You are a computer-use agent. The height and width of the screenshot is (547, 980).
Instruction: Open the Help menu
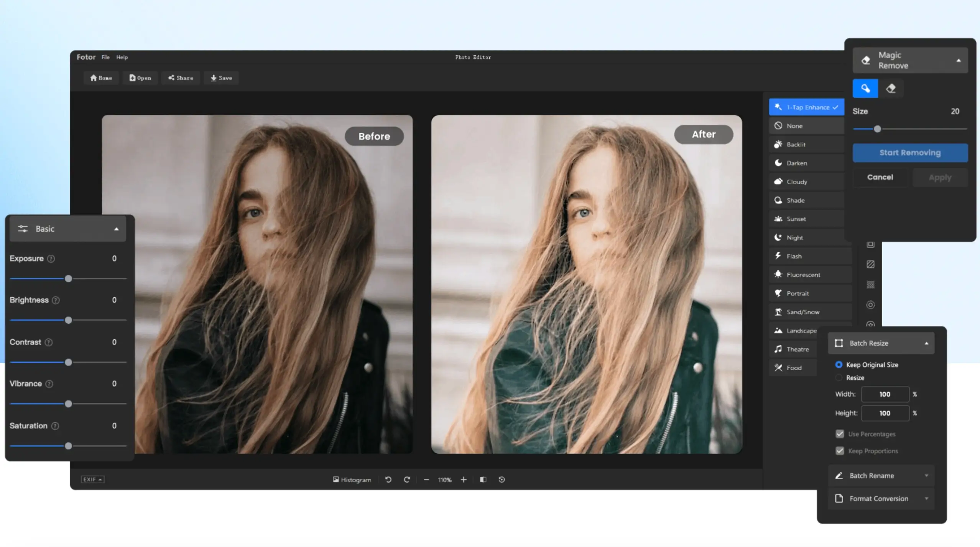click(122, 57)
